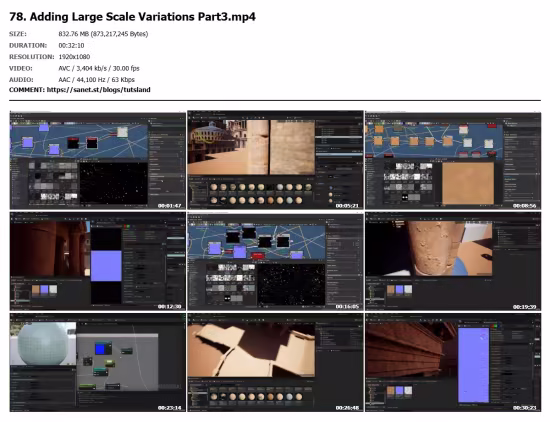Click the 00:32:10 duration value
The height and width of the screenshot is (422, 550).
pos(71,46)
